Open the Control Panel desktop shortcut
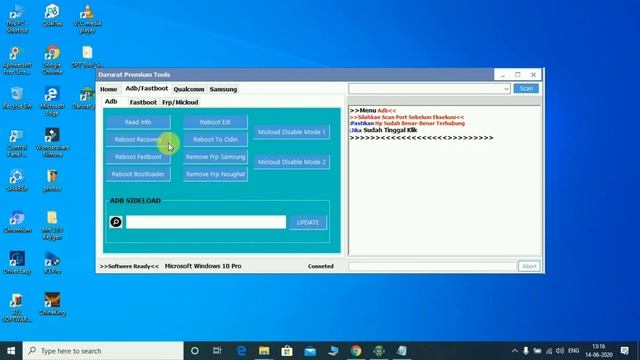Screen dimensions: 640x360 click(x=17, y=143)
